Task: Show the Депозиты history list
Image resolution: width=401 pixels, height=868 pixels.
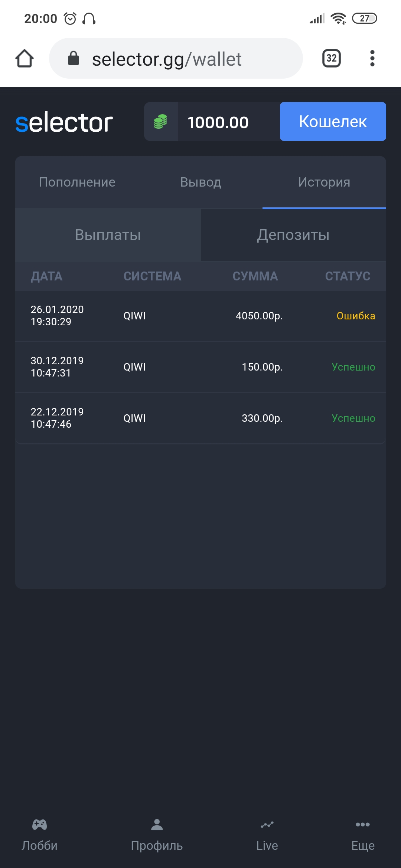Action: (x=293, y=235)
